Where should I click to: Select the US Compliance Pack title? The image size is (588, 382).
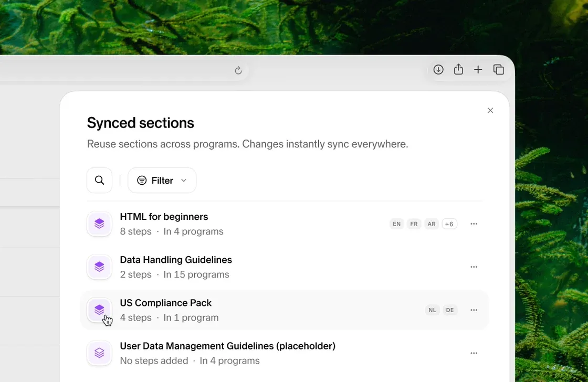[166, 303]
